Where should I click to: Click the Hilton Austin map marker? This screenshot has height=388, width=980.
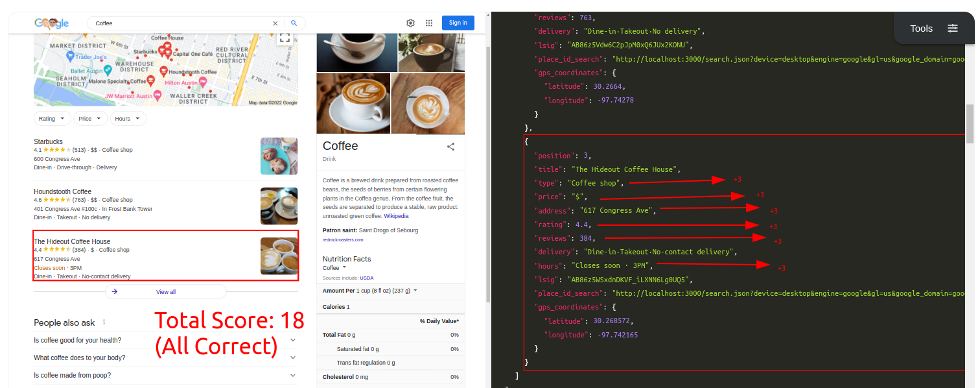pyautogui.click(x=202, y=82)
